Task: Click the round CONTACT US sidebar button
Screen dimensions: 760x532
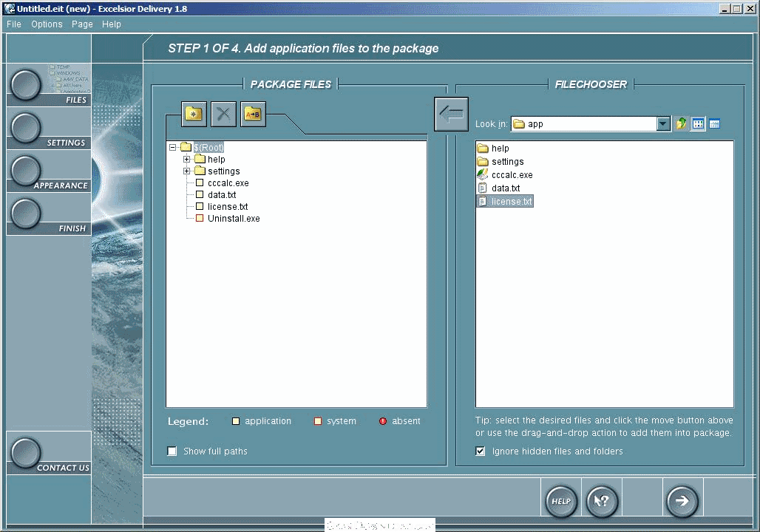Action: 26,453
